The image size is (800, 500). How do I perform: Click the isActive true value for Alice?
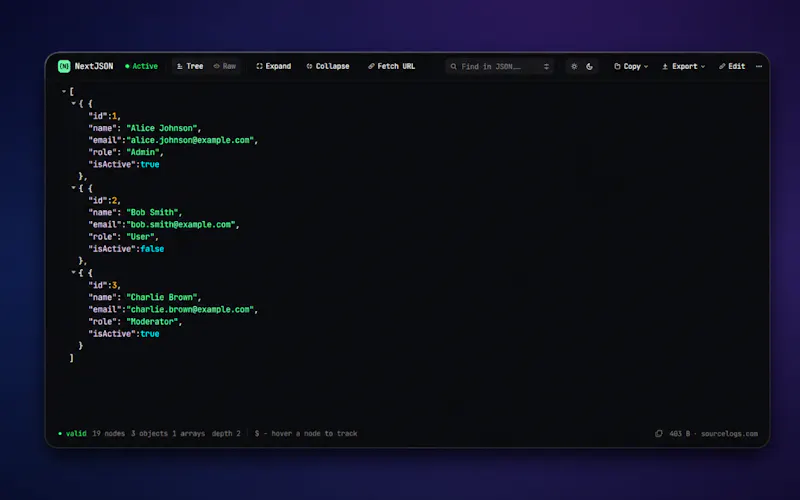(x=149, y=164)
